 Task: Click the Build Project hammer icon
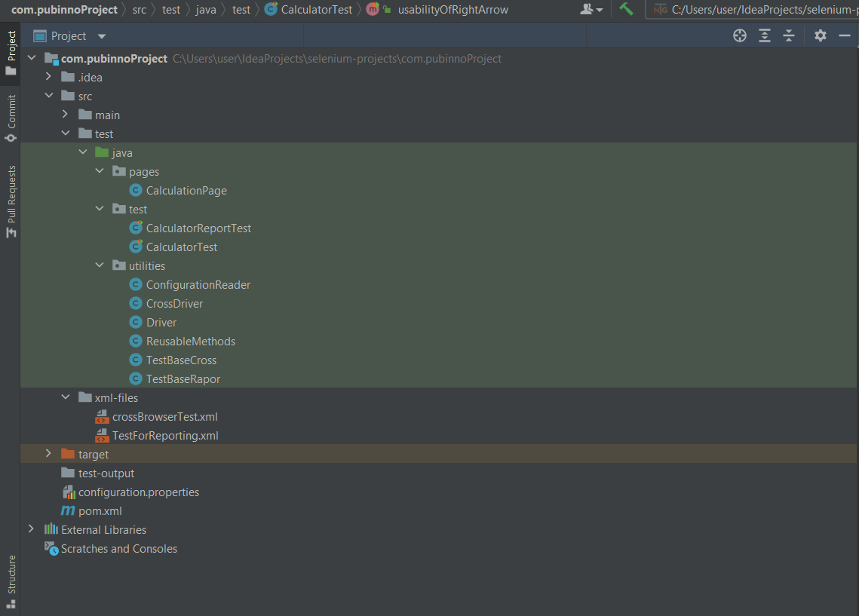click(626, 9)
